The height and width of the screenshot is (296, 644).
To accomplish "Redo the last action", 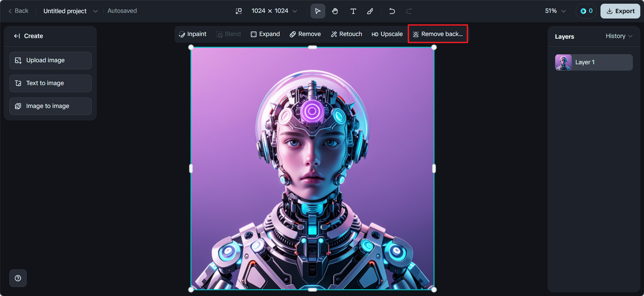I will coord(409,11).
